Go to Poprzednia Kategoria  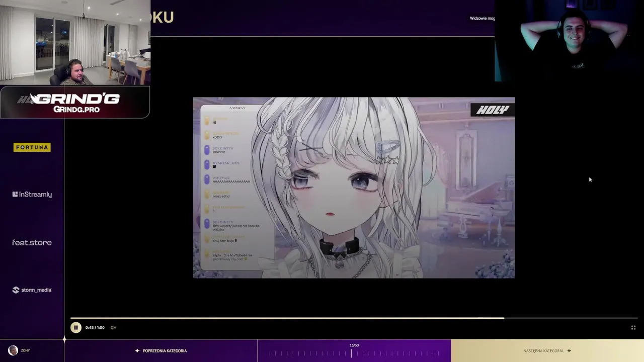pyautogui.click(x=161, y=350)
